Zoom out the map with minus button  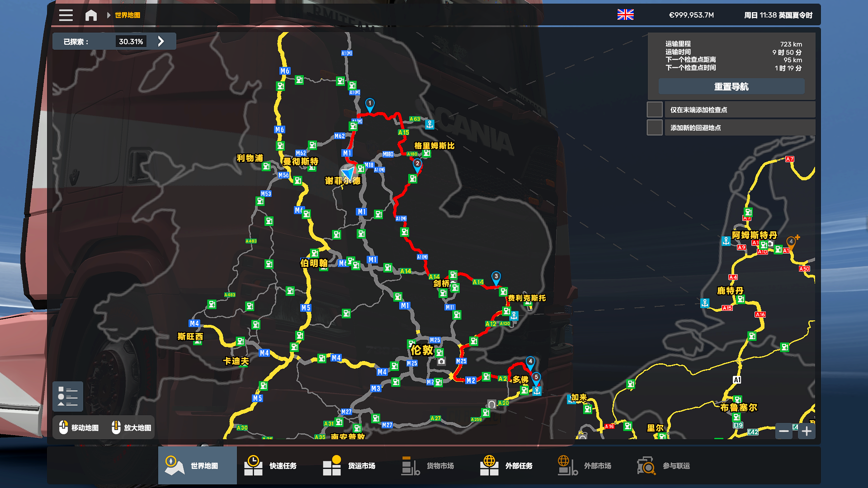click(783, 431)
